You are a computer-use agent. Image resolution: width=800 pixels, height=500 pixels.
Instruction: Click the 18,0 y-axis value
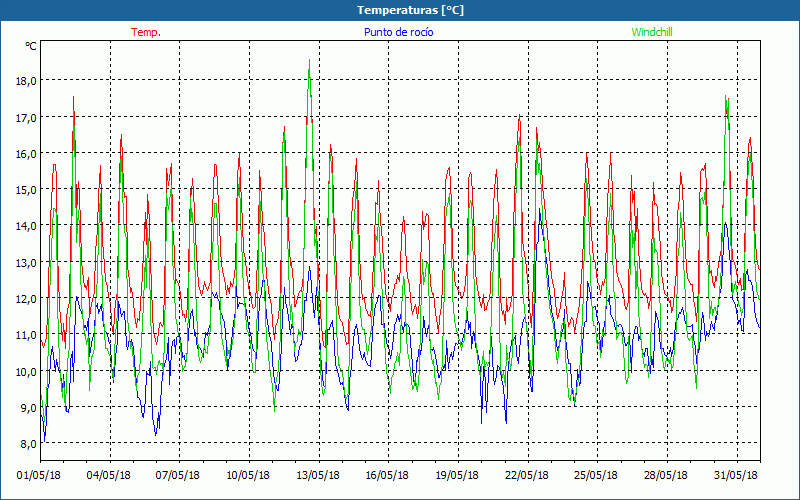pyautogui.click(x=26, y=81)
